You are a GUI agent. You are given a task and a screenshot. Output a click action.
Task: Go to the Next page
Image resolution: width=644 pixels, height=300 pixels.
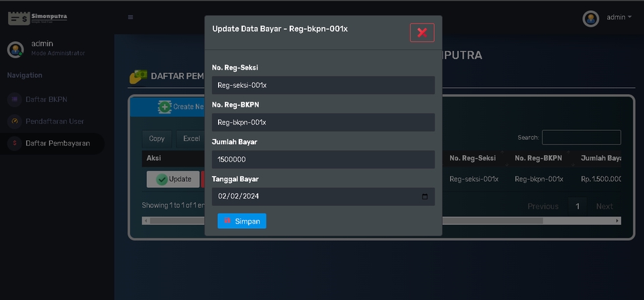tap(604, 206)
